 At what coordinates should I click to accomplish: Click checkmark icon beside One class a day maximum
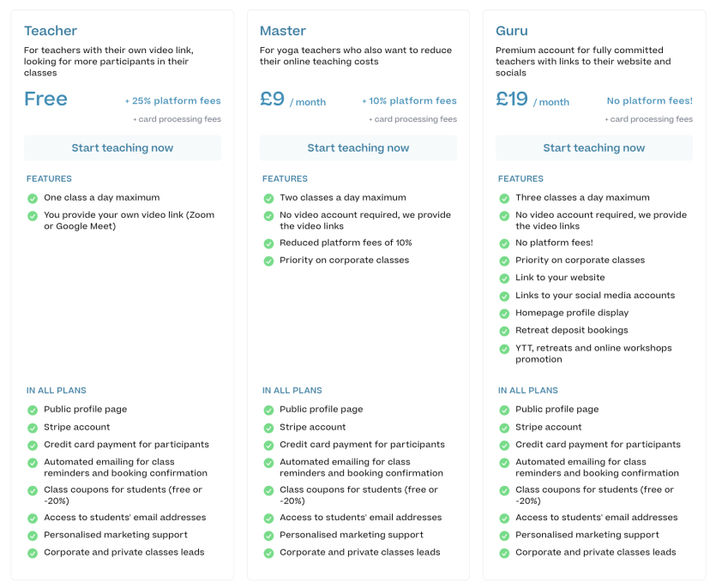[33, 198]
